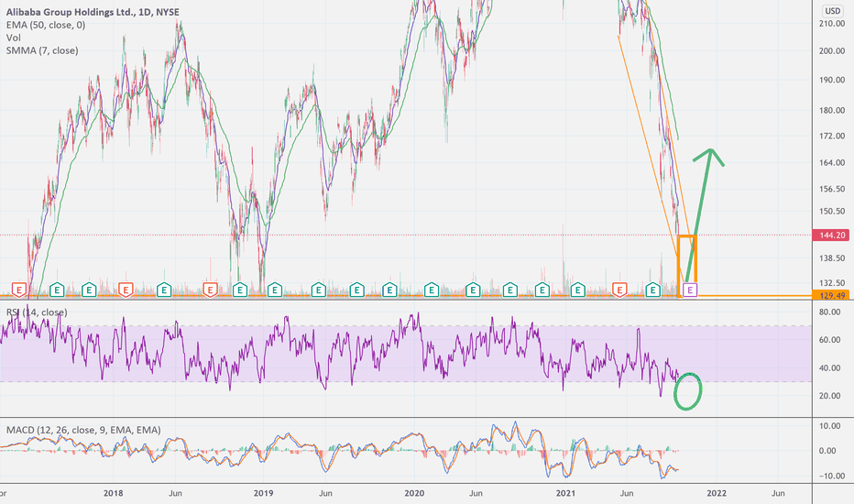Click the Alibaba Group Holdings Ltd. symbol title
Screen dimensions: 854x504
point(93,12)
